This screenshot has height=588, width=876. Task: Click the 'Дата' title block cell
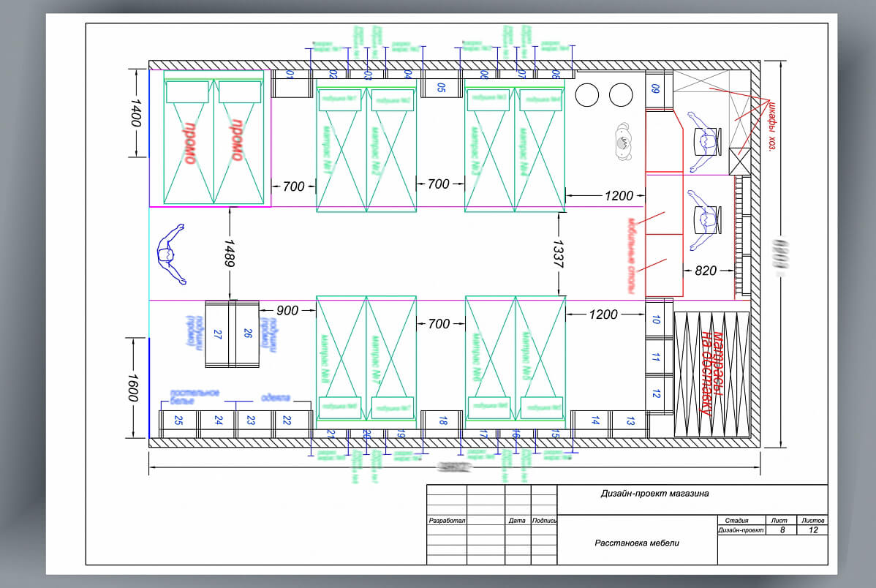[x=517, y=521]
